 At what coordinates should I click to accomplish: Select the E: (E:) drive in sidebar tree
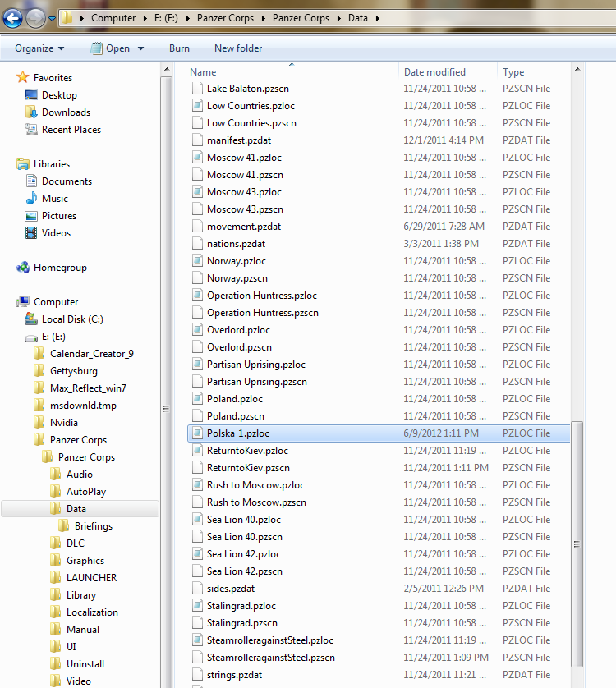[53, 337]
